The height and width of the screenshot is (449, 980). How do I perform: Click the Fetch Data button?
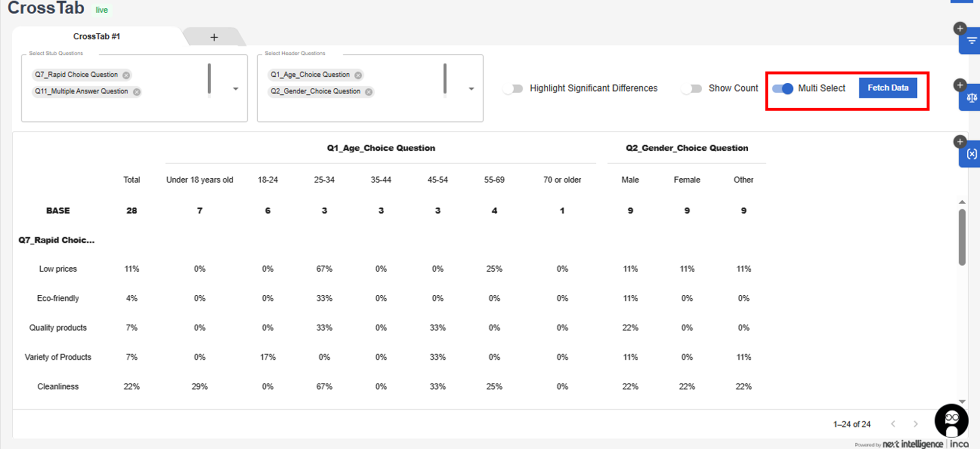click(x=888, y=88)
